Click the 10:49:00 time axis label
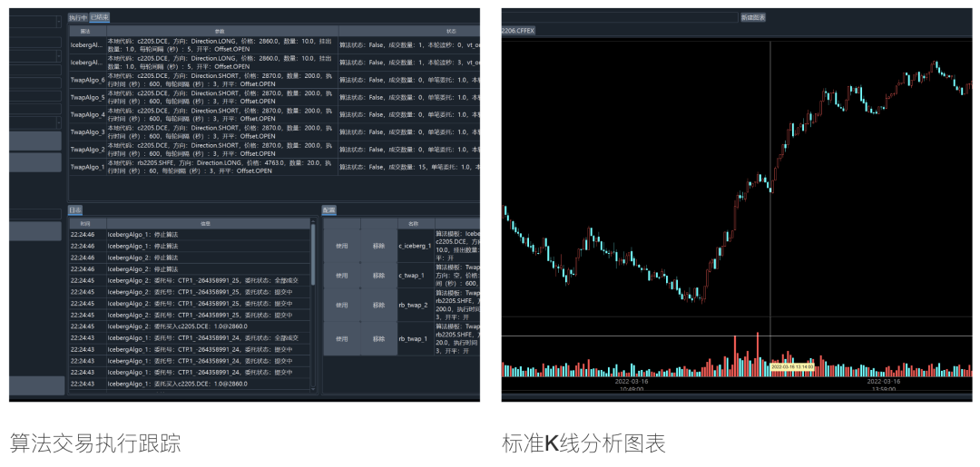This screenshot has height=467, width=980. pos(632,389)
